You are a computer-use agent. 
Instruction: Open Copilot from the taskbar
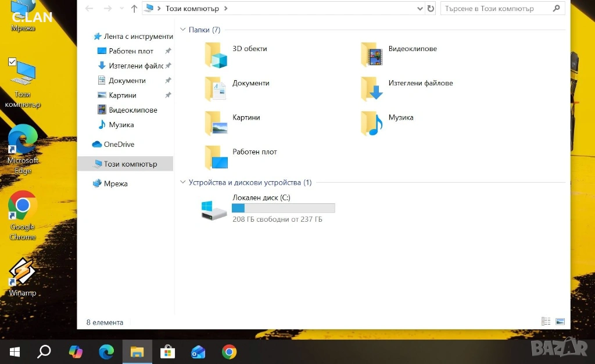tap(76, 352)
